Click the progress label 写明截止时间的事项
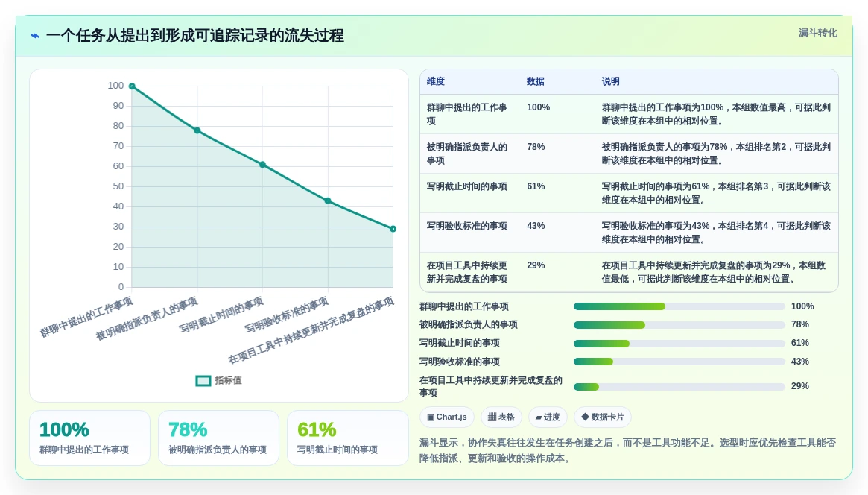The height and width of the screenshot is (495, 868). 460,343
